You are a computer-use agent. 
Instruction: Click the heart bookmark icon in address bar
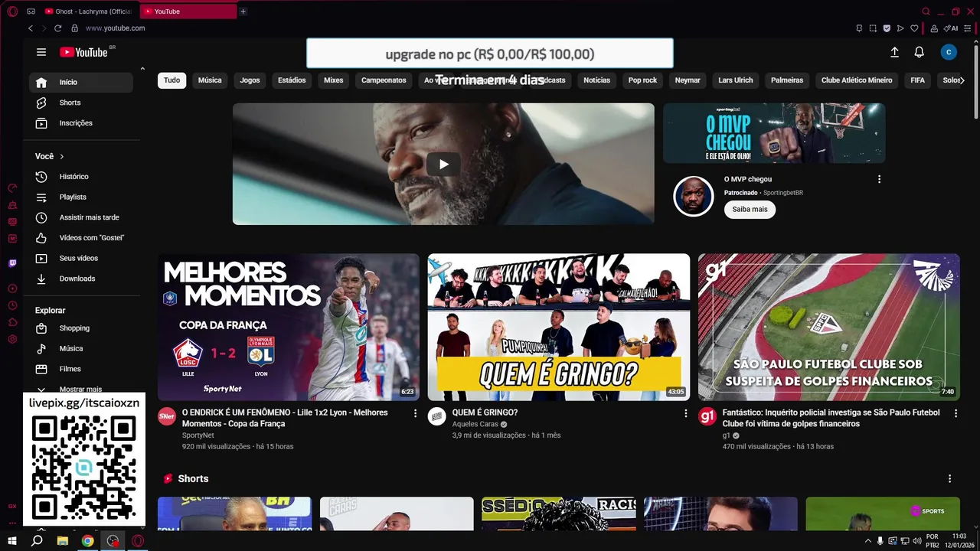point(914,28)
